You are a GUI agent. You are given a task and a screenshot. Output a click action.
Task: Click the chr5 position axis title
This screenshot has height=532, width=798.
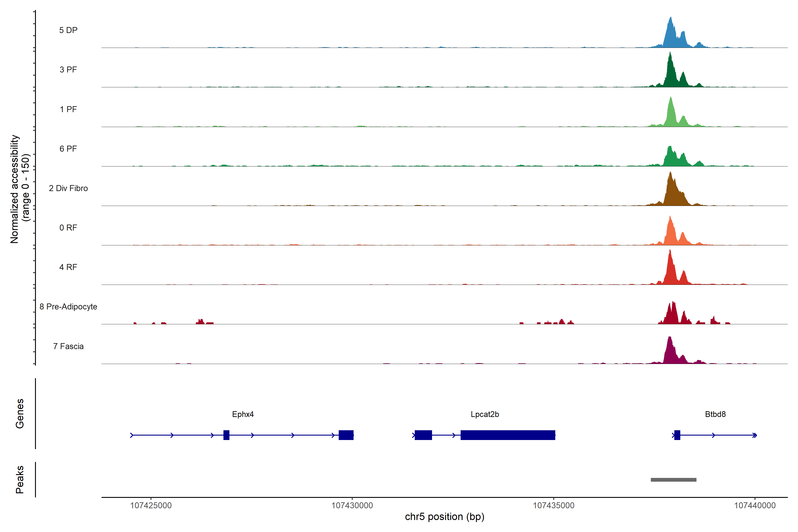point(444,517)
